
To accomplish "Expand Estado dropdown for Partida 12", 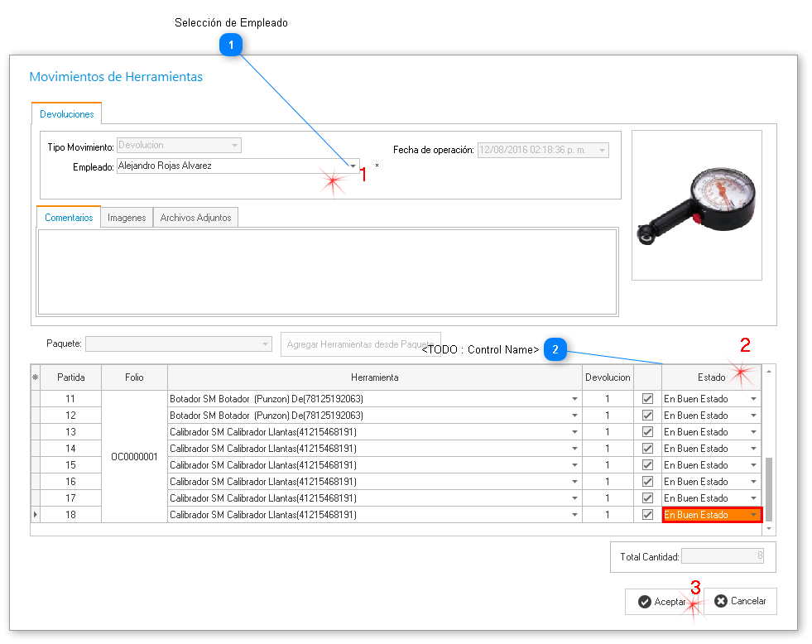I will click(753, 416).
